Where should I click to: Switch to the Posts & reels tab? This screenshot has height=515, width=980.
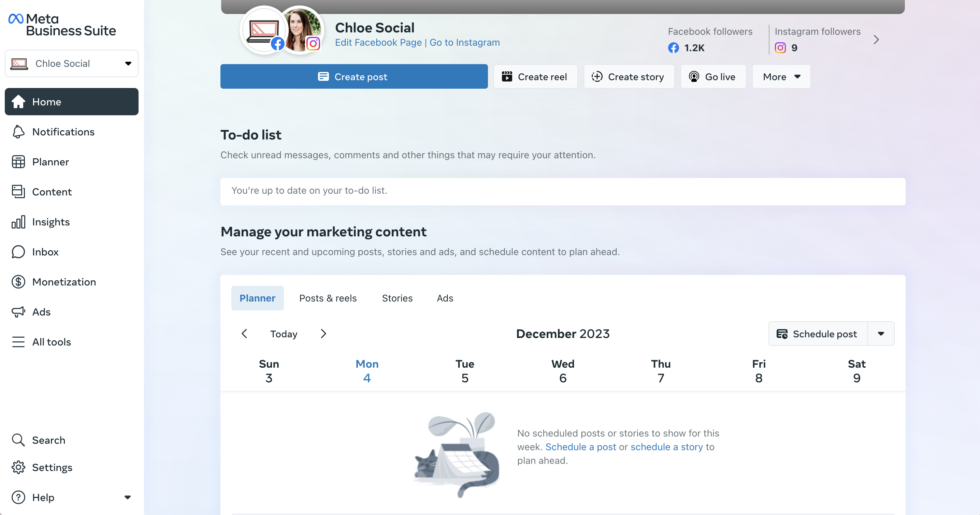[x=328, y=298]
